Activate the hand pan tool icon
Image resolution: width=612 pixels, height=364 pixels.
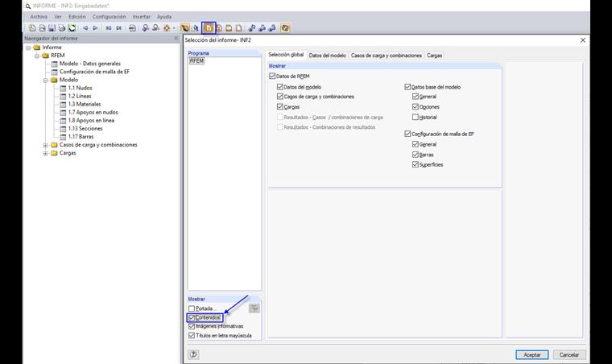[x=185, y=28]
